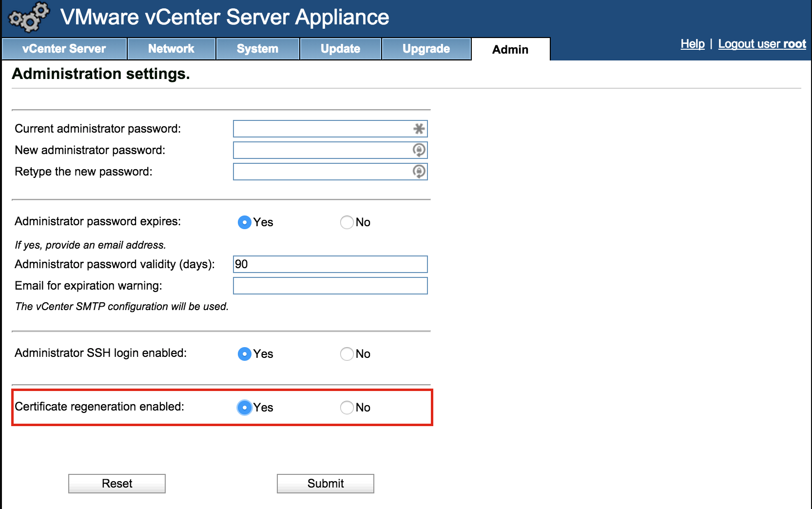Click the asterisk icon in current password field
Screen dimensions: 812x509
tap(418, 129)
